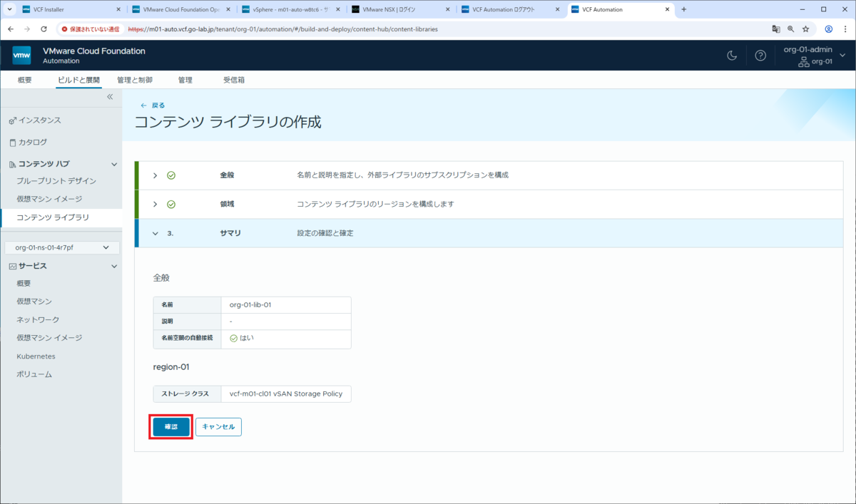856x504 pixels.
Task: Collapse the sidebar with double-chevron icon
Action: (x=110, y=97)
